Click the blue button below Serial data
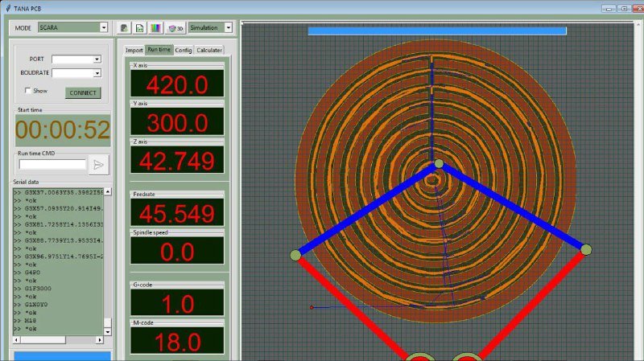This screenshot has height=361, width=644. click(x=63, y=356)
